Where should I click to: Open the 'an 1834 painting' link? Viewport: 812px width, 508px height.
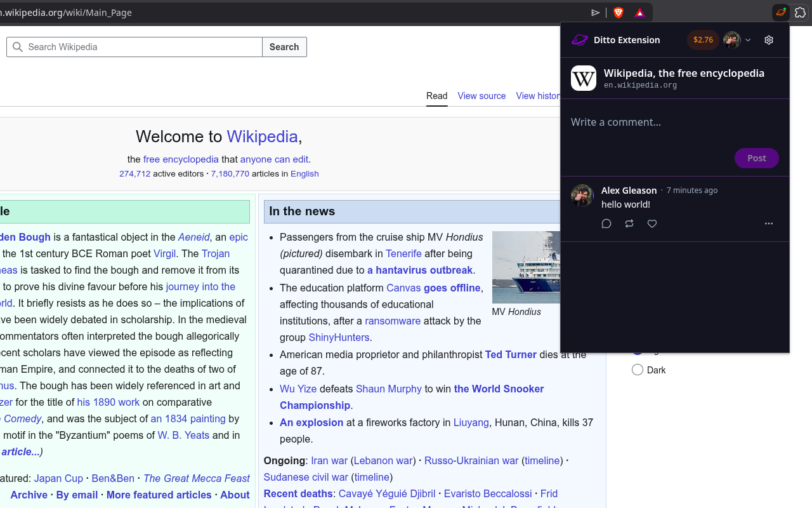[x=188, y=418]
